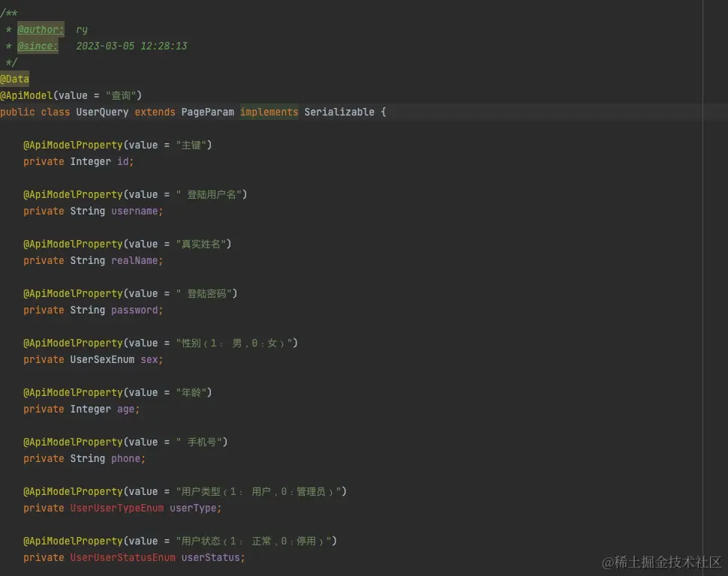Click @ApiModelProperty above the realName field
The width and height of the screenshot is (728, 576).
click(x=73, y=244)
